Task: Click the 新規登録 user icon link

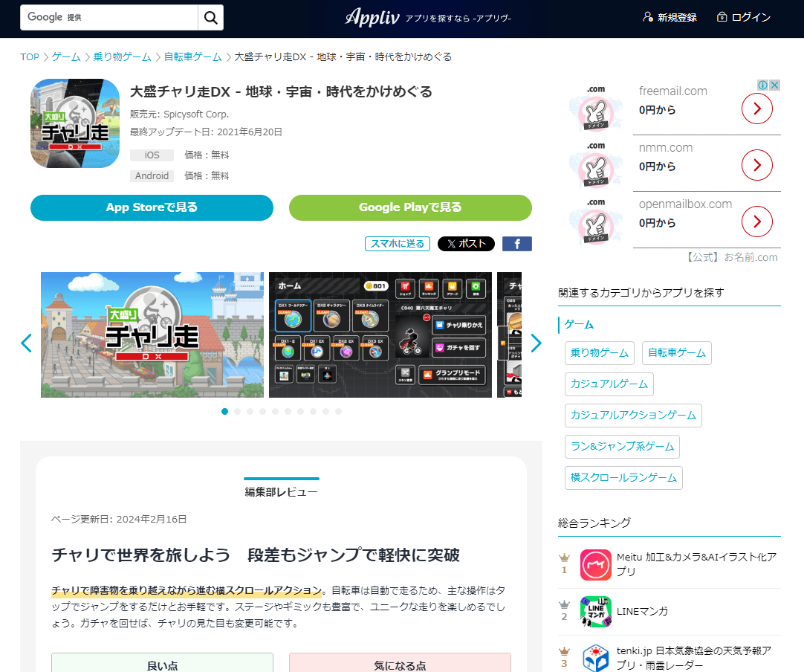Action: pos(670,17)
